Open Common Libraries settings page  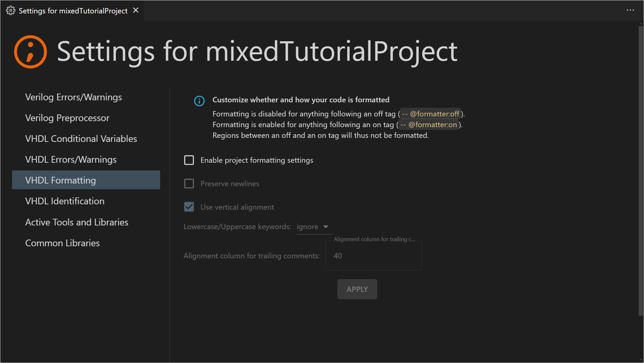point(62,243)
